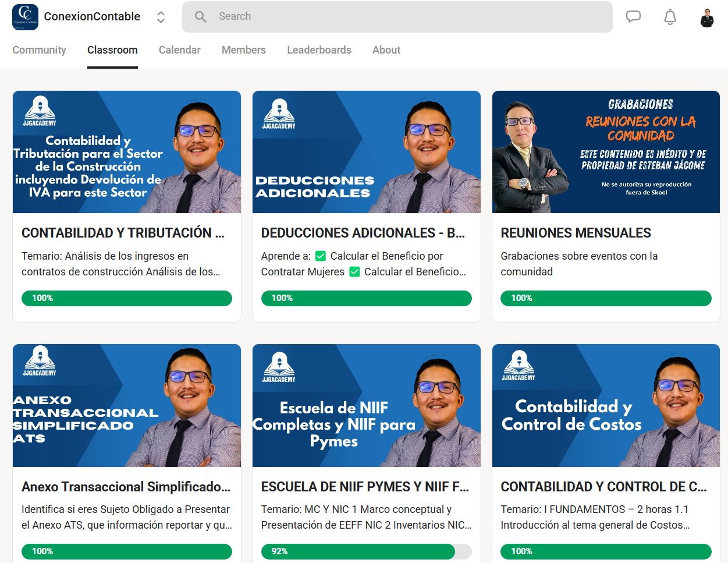728x563 pixels.
Task: Click text 'Identifica si eres Sujeto Obligado a Presentar'
Action: coord(126,509)
